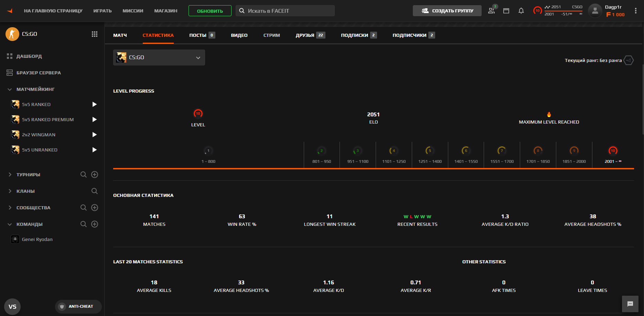The height and width of the screenshot is (316, 644).
Task: Switch to the Друзья tab
Action: 305,35
